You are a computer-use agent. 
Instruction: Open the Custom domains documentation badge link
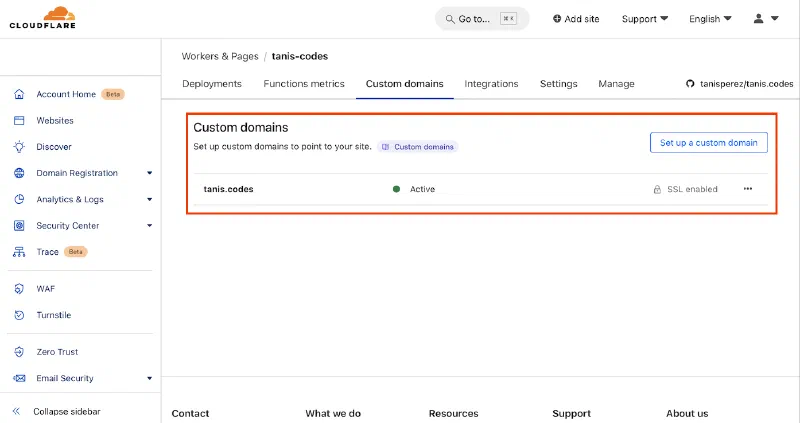(418, 147)
